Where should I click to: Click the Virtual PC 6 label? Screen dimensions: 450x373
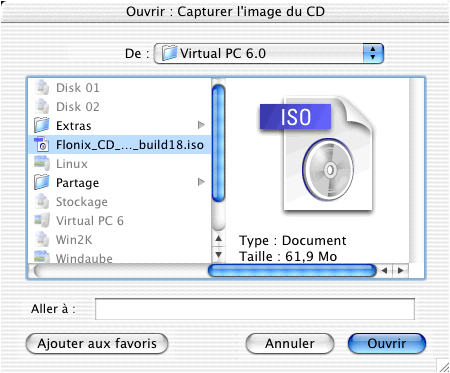[x=90, y=221]
